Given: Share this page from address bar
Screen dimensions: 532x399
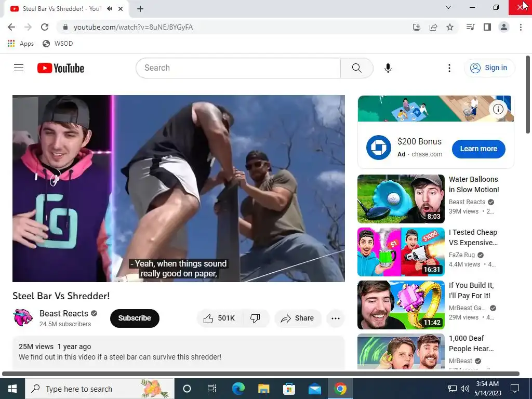Looking at the screenshot, I should [x=433, y=27].
